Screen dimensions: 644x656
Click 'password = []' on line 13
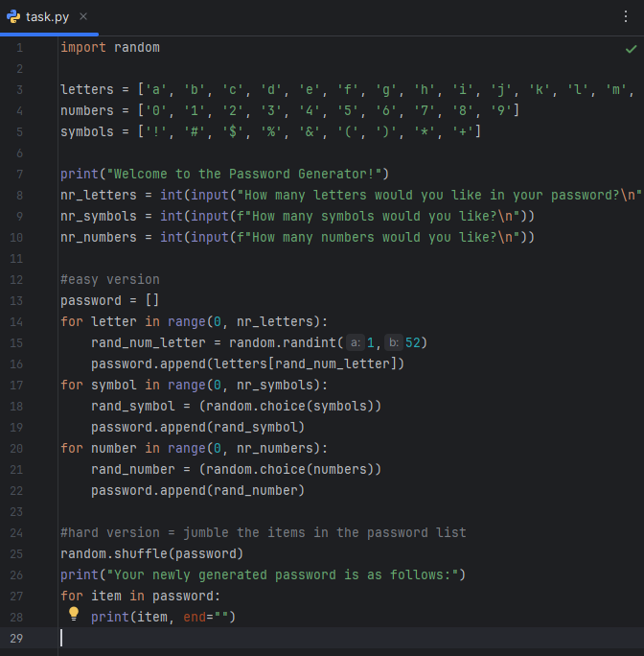110,300
